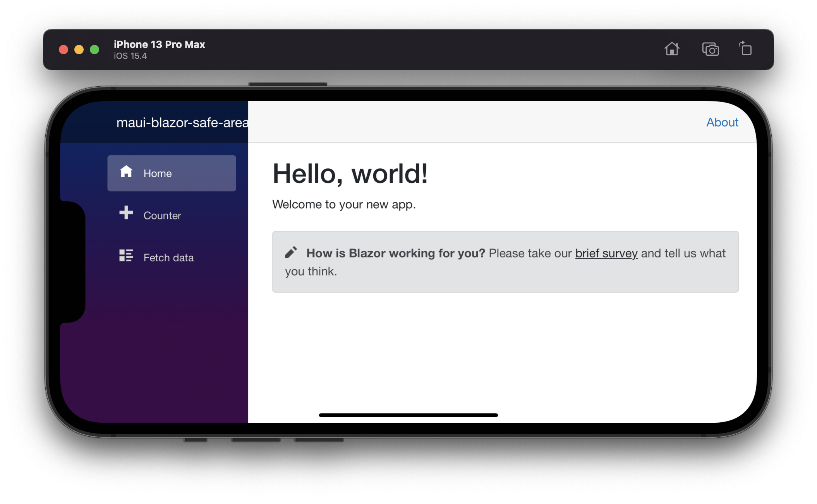Click the pencil icon in the survey box

[291, 252]
